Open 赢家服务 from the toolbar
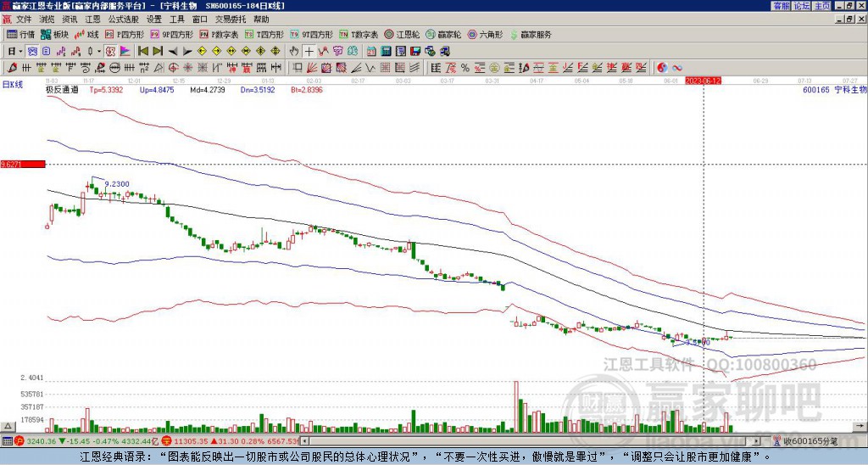The image size is (868, 465). click(531, 34)
